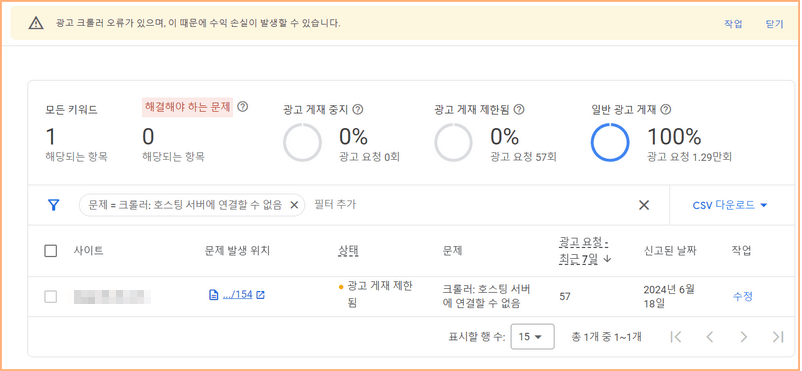Go to previous page arrow

pyautogui.click(x=710, y=337)
